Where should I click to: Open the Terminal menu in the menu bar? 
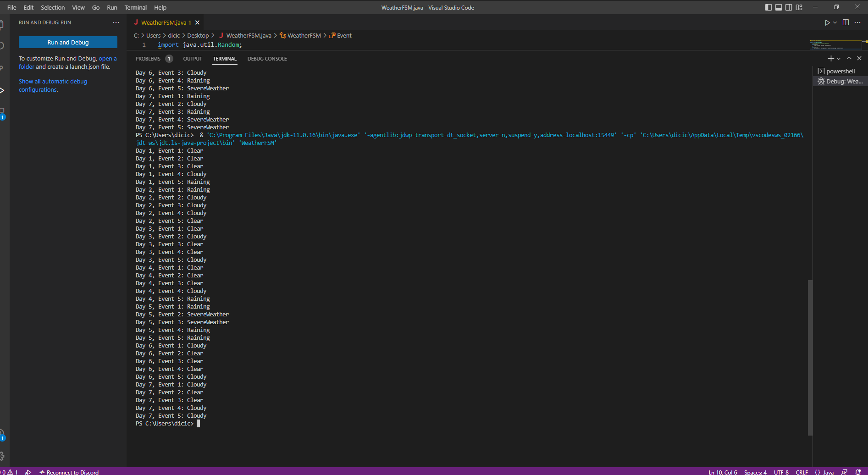tap(135, 7)
